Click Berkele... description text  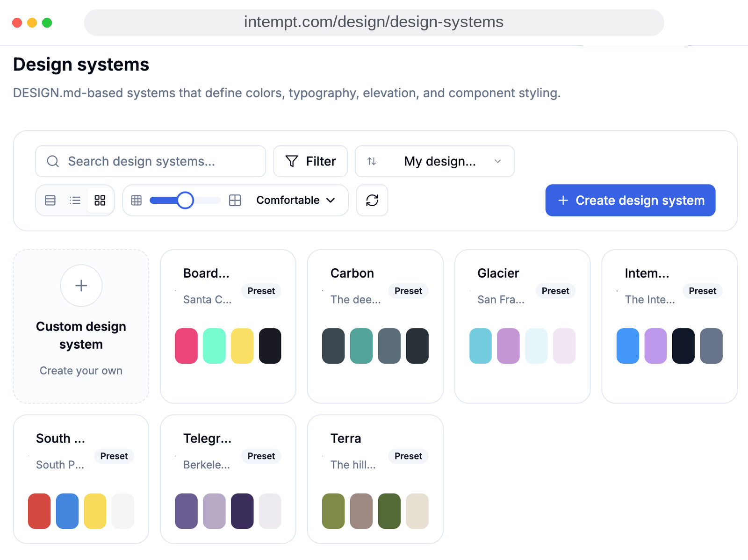click(x=207, y=465)
